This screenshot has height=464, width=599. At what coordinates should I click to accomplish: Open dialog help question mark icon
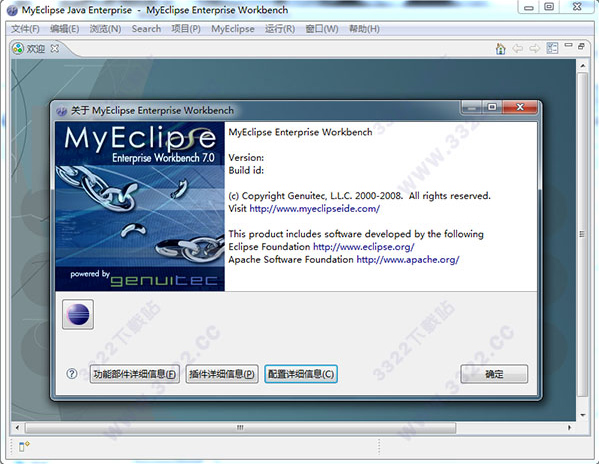pyautogui.click(x=71, y=373)
